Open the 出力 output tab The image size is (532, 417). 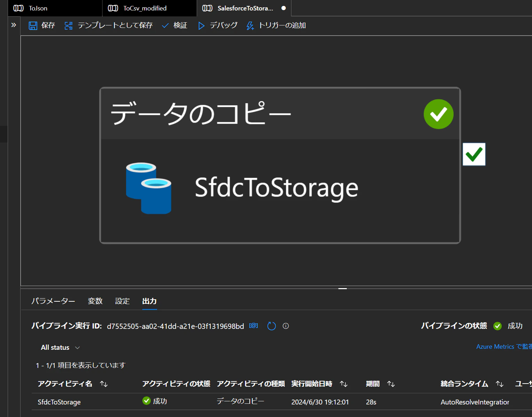149,301
